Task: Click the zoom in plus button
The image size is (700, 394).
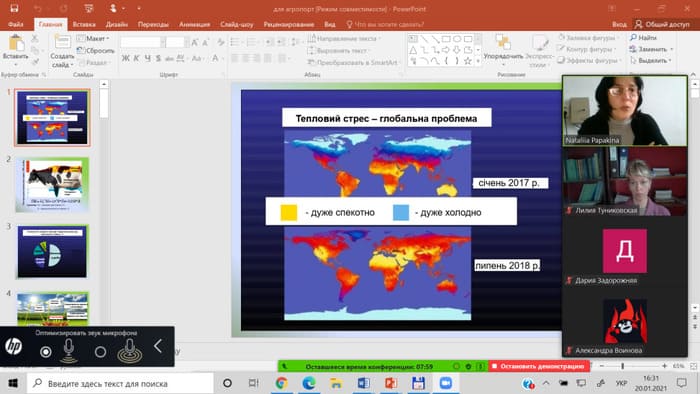Action: (664, 366)
